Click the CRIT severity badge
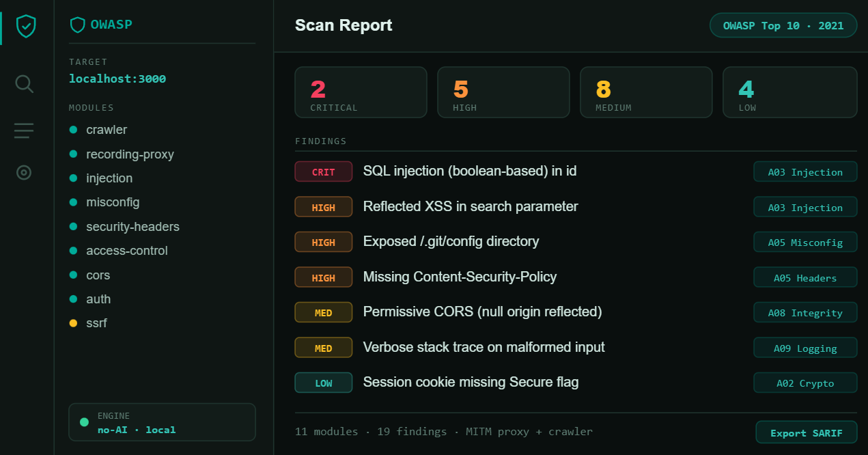The width and height of the screenshot is (868, 455). tap(324, 171)
